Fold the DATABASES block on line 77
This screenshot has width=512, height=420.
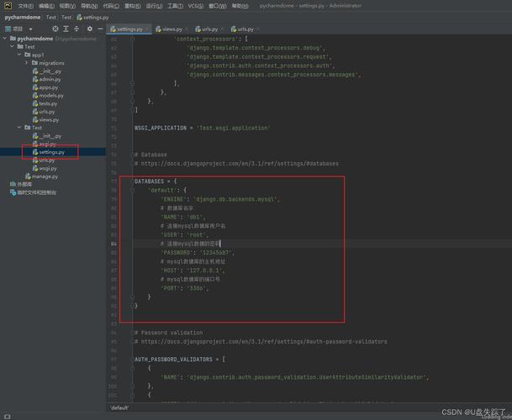[132, 181]
